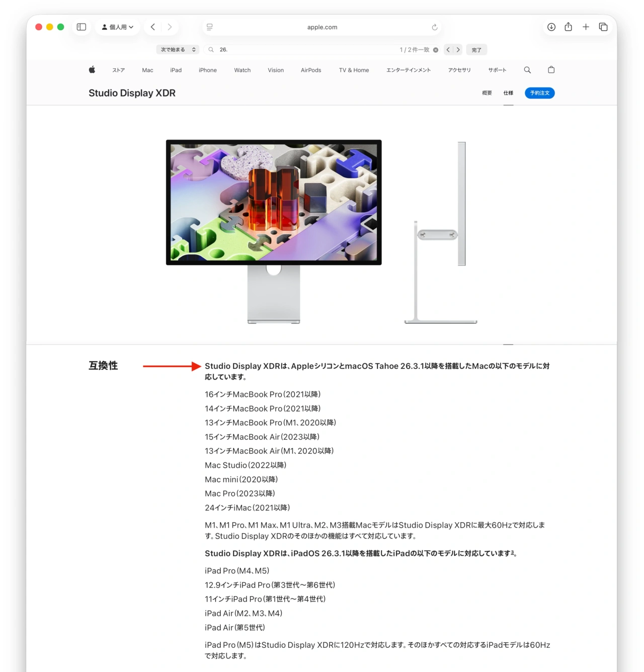
Task: Open the shopping bag icon
Action: click(x=551, y=70)
